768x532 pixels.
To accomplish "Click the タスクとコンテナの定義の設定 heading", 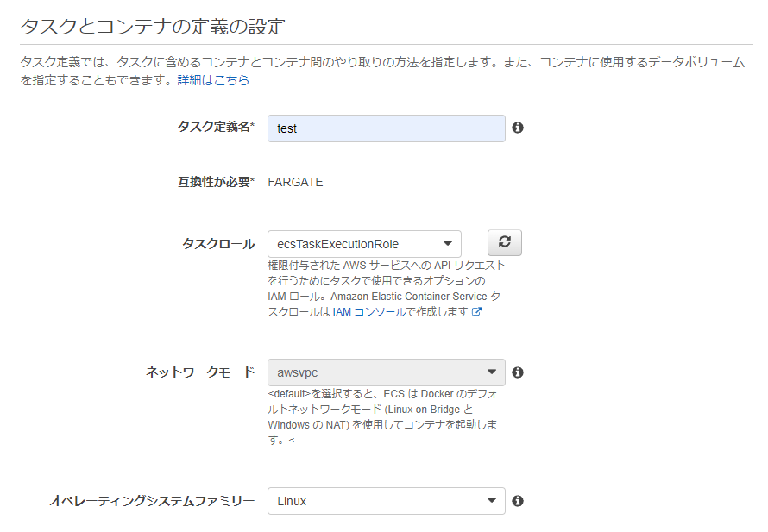I will (x=153, y=27).
